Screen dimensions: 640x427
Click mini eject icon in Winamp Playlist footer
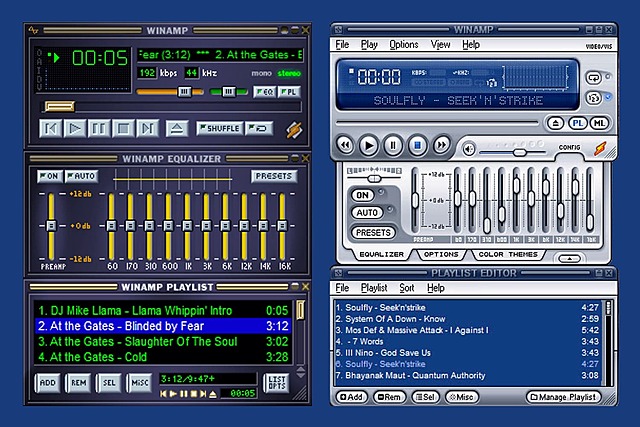(213, 394)
